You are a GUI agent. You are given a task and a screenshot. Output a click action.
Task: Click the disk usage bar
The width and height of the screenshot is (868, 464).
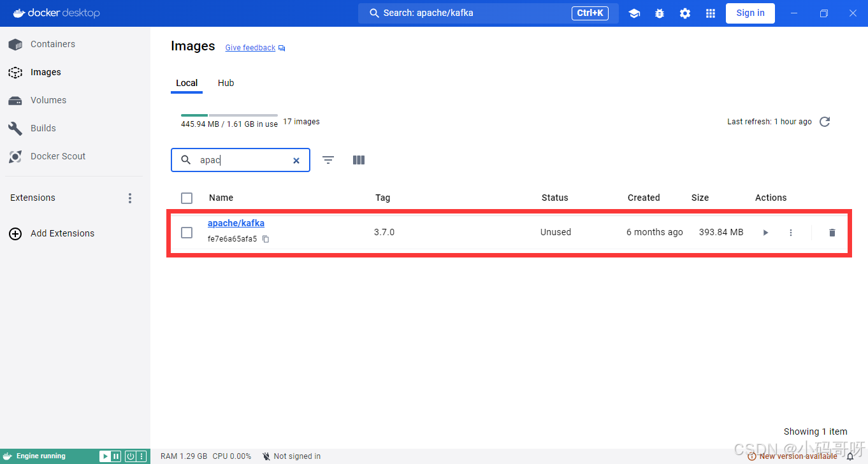[229, 115]
